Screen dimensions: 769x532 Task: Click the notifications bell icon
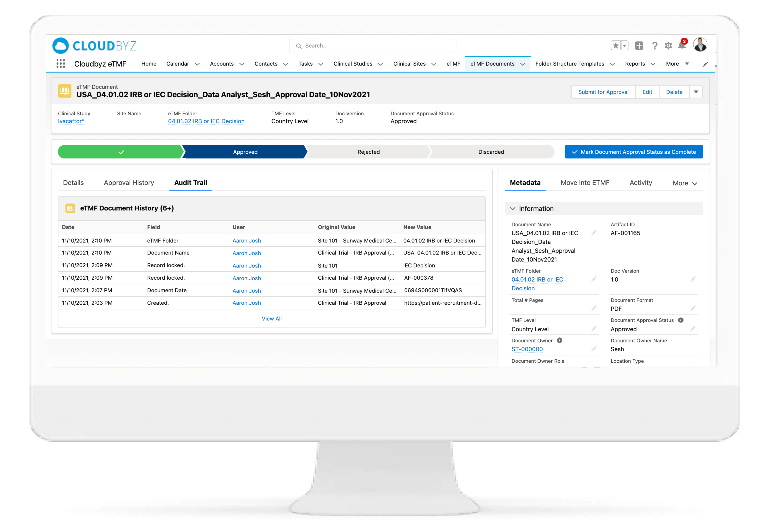click(x=682, y=46)
